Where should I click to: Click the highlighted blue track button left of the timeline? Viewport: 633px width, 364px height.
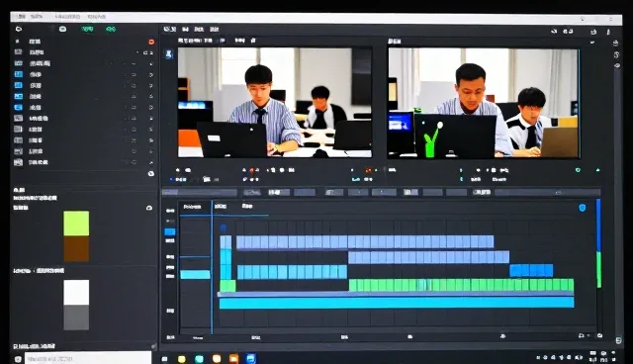[170, 231]
